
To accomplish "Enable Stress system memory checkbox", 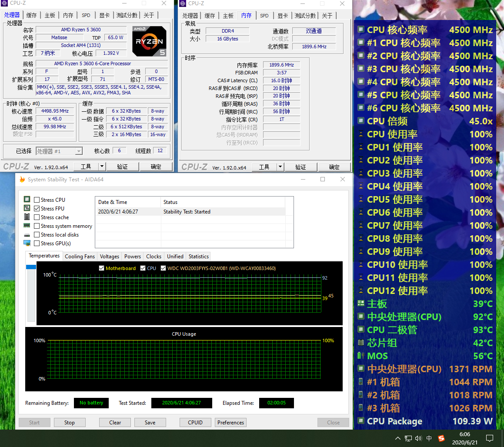I will point(37,226).
